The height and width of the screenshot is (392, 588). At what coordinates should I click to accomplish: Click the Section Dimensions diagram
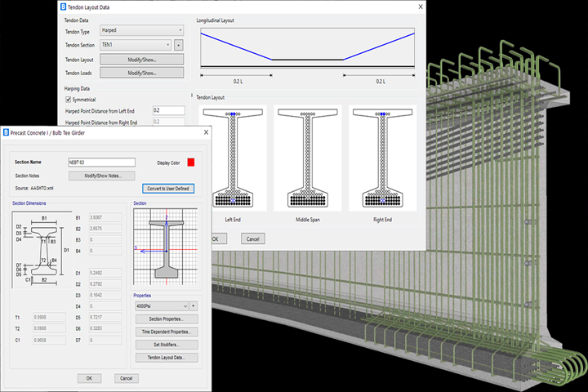click(42, 250)
